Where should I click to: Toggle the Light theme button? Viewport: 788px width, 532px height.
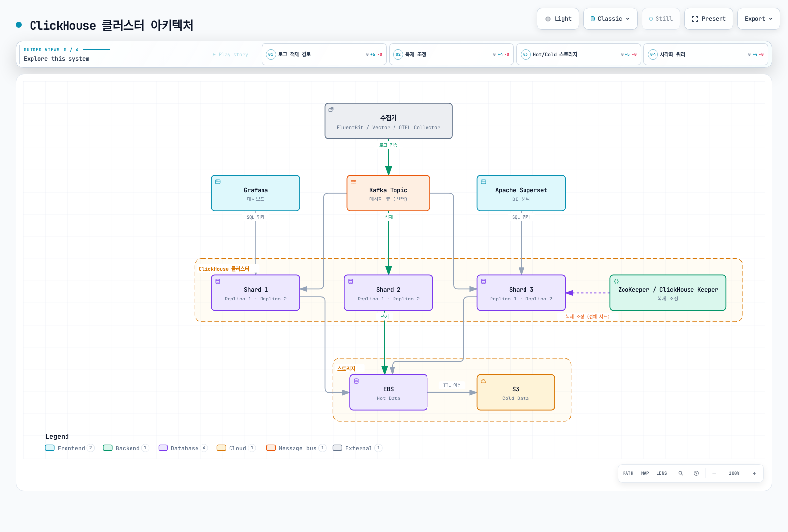pyautogui.click(x=558, y=19)
